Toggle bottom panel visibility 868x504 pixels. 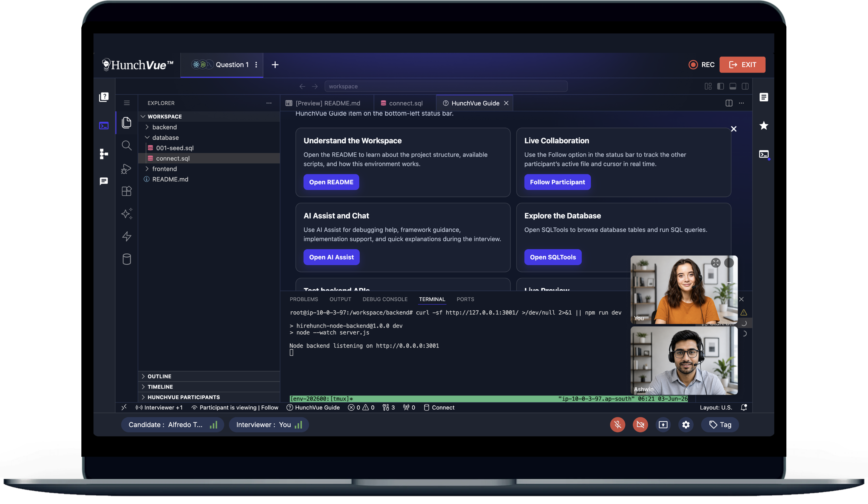pos(733,86)
